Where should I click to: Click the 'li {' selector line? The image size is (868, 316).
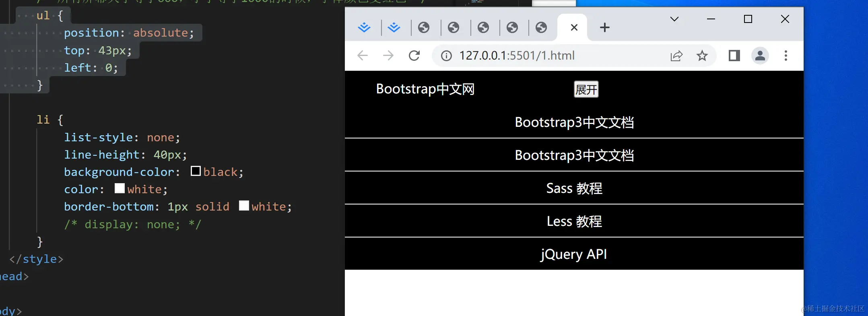pyautogui.click(x=50, y=120)
